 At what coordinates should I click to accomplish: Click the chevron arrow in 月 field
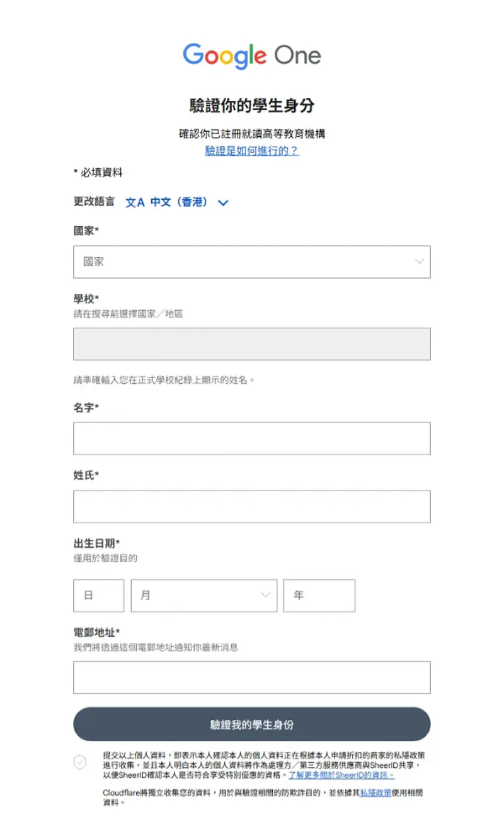coord(266,595)
